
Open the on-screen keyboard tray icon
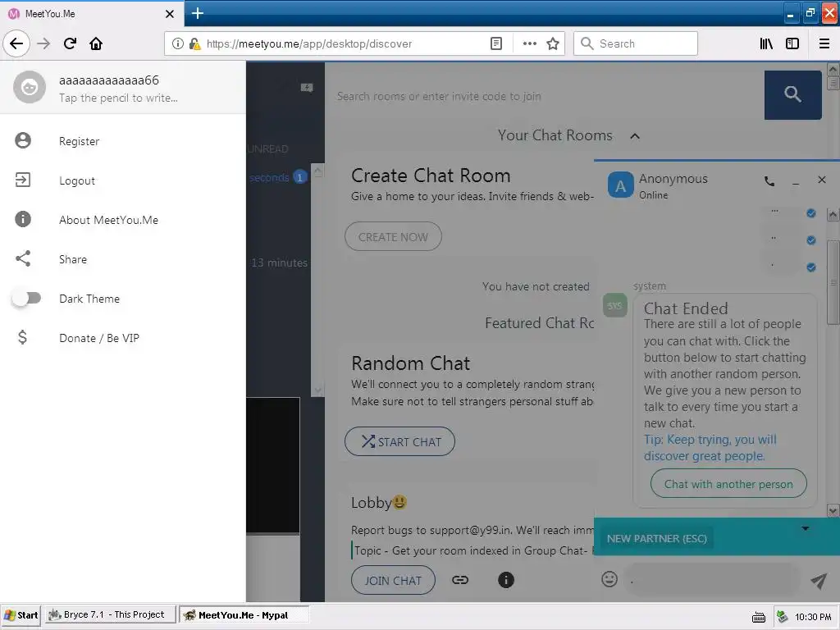(759, 617)
